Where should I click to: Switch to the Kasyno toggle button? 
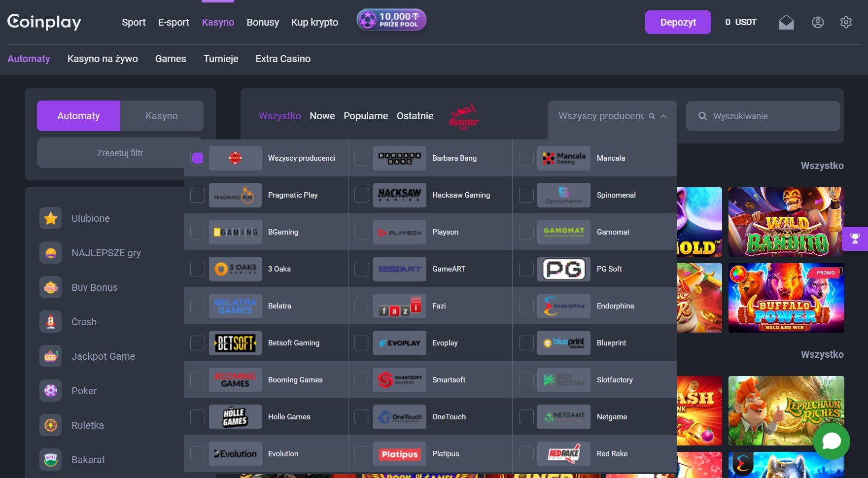(x=162, y=116)
